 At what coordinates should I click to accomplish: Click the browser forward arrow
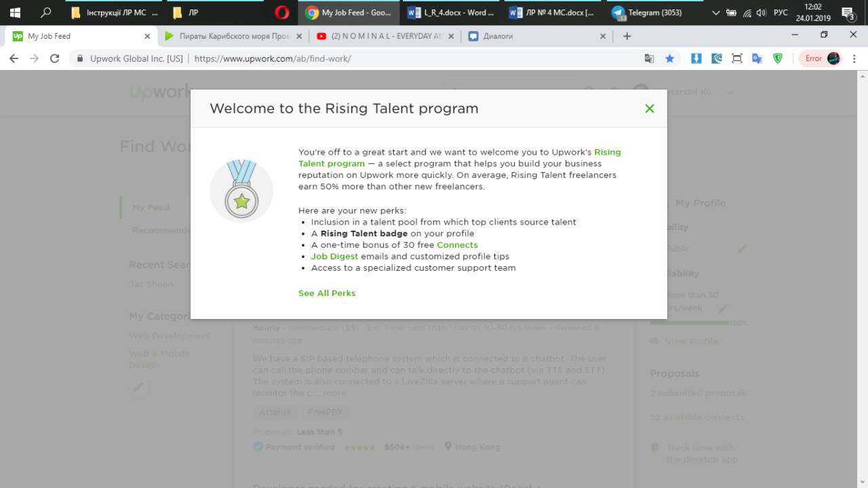click(x=34, y=59)
